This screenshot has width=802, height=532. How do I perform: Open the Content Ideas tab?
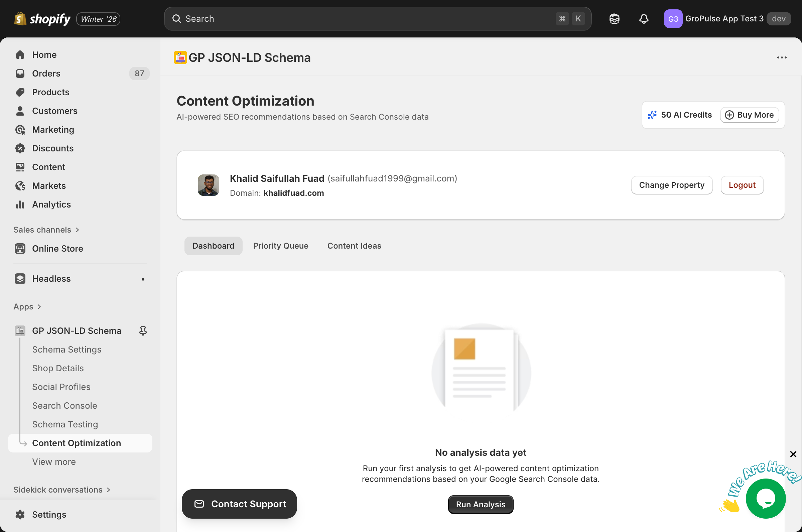354,246
